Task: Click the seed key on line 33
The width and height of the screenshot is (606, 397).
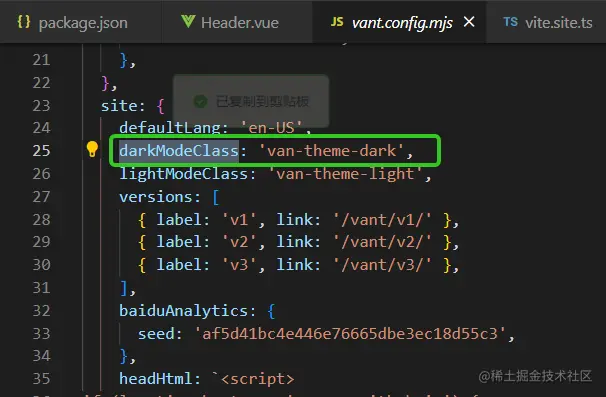Action: (156, 333)
